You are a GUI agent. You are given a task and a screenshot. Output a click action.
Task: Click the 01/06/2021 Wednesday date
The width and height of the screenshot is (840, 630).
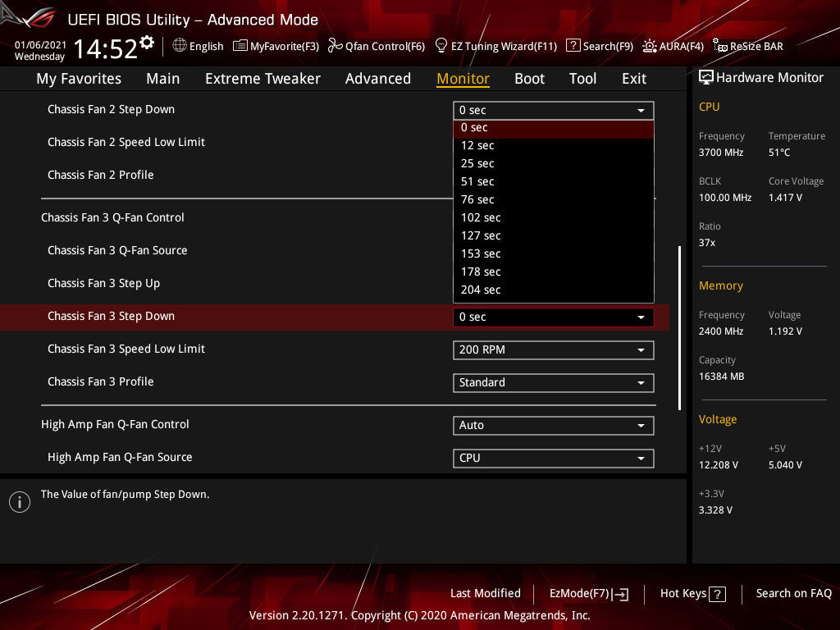coord(40,51)
